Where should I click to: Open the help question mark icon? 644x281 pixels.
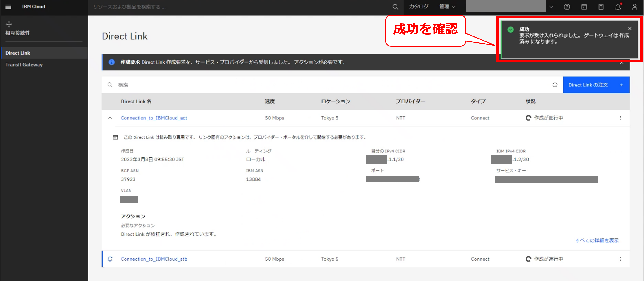tap(567, 7)
